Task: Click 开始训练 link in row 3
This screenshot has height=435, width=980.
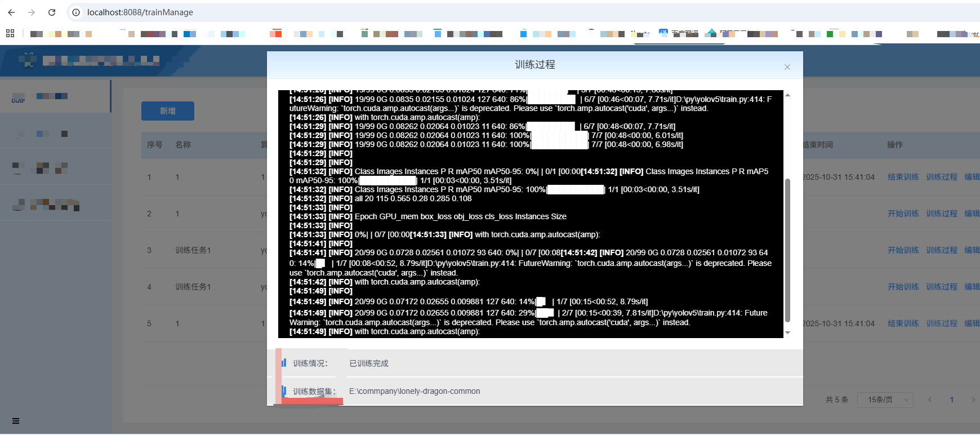Action: tap(903, 250)
